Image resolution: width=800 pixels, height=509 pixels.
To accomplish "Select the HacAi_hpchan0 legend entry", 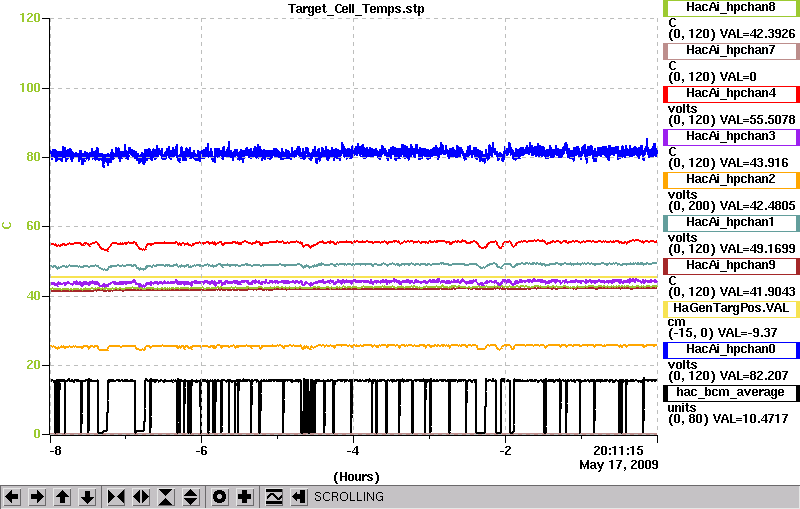I will pos(731,350).
